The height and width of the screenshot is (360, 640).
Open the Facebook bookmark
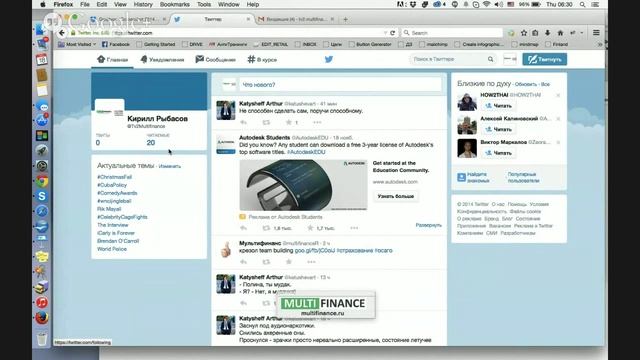click(116, 44)
